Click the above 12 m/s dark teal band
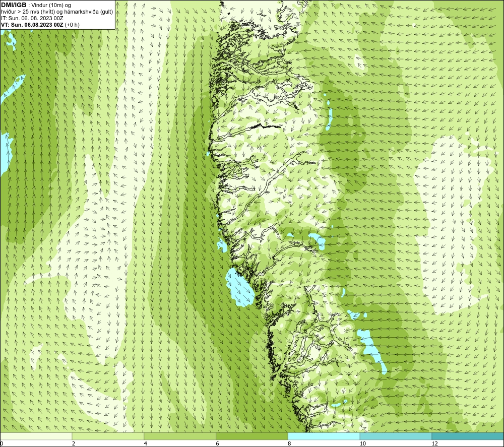This screenshot has height=447, width=504. coord(468,436)
